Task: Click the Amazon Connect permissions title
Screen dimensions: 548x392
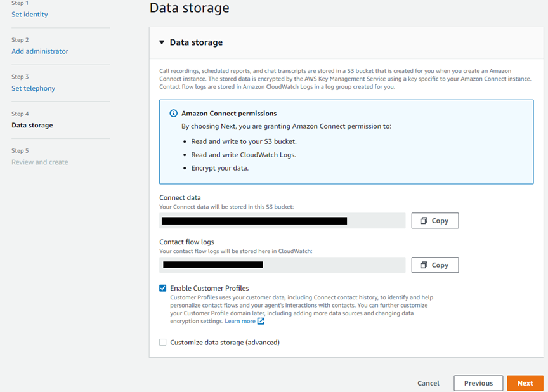Action: (229, 113)
